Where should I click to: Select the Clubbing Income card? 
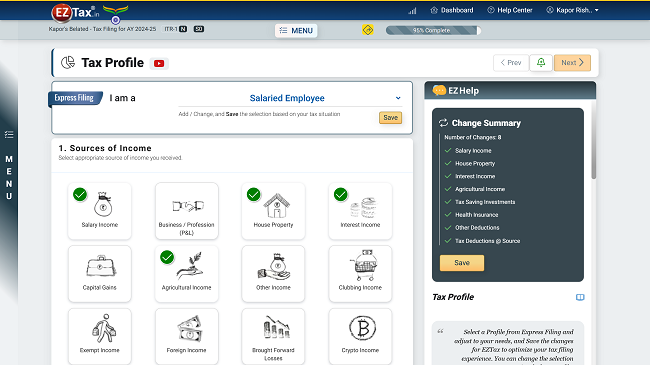pyautogui.click(x=360, y=274)
